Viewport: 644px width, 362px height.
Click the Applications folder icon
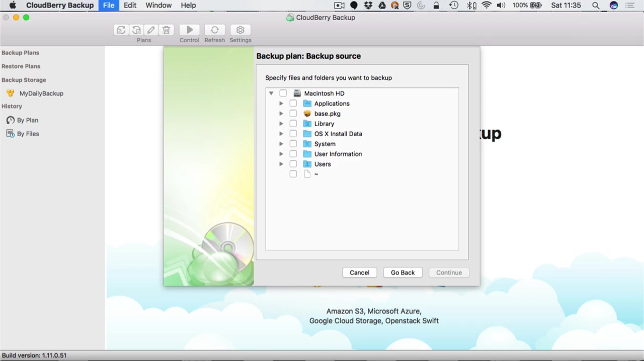click(307, 104)
